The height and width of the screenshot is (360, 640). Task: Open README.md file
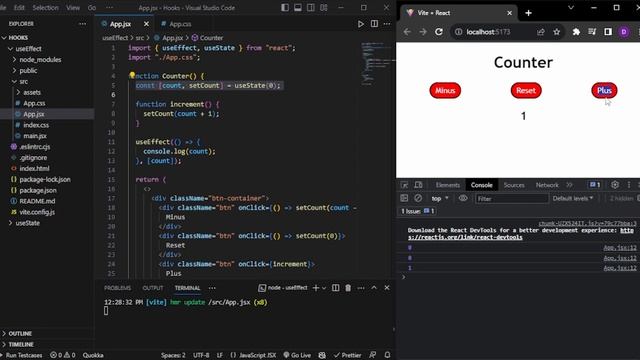(37, 201)
